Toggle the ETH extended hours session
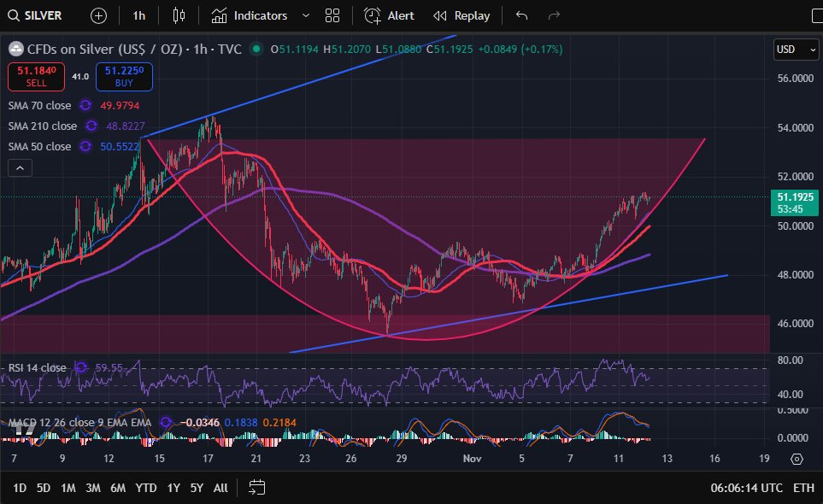This screenshot has height=504, width=823. (x=803, y=488)
